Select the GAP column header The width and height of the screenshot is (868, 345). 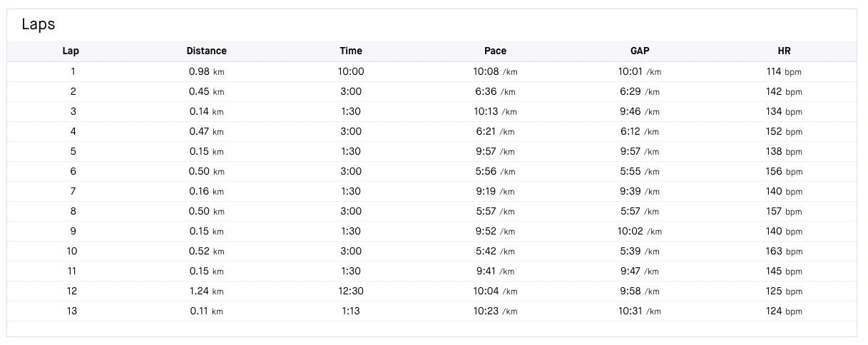click(640, 51)
